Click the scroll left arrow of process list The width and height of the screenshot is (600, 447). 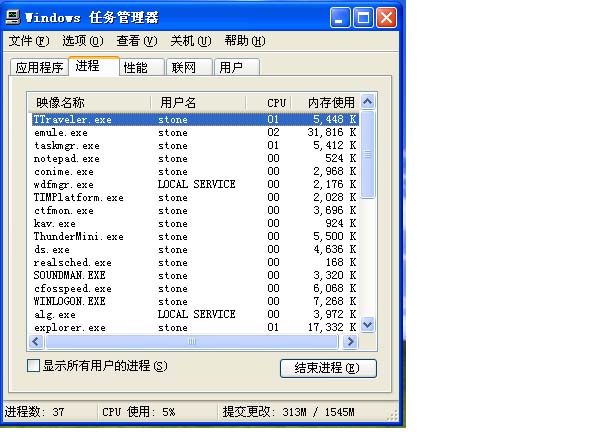[36, 341]
